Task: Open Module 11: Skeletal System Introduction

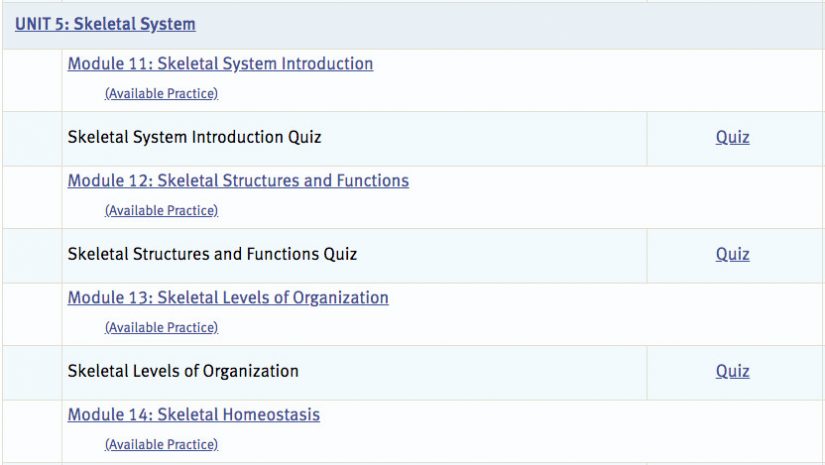Action: [x=220, y=64]
